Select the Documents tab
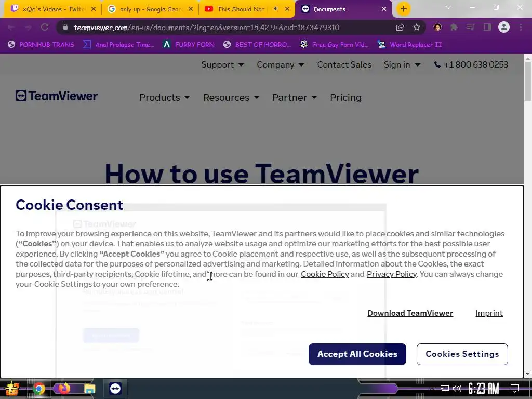This screenshot has width=532, height=399. pos(343,9)
